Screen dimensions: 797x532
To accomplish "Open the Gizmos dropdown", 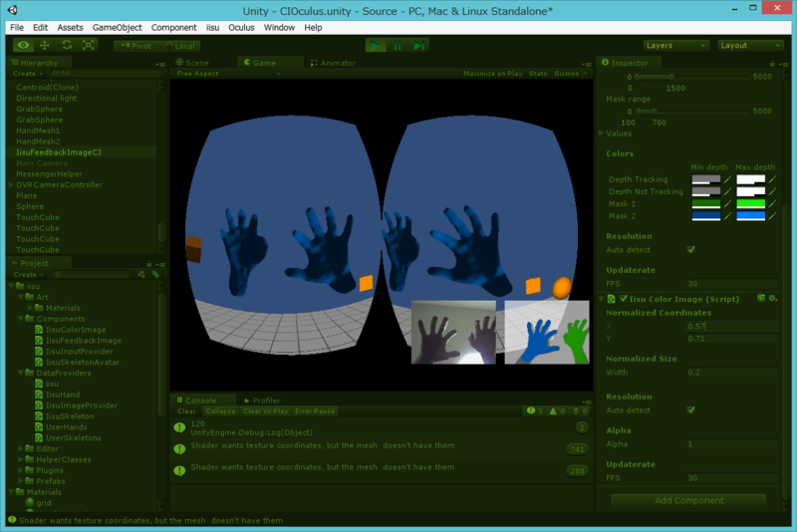I will tap(570, 74).
